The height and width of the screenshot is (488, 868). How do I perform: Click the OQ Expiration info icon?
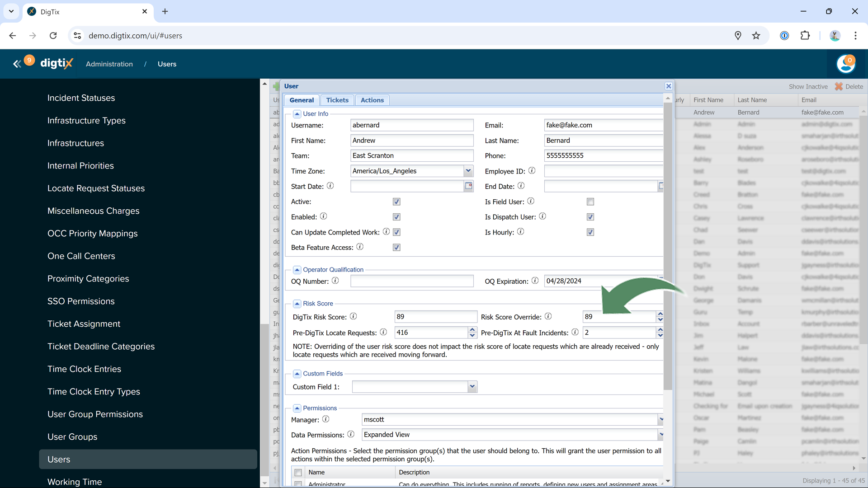[535, 281]
